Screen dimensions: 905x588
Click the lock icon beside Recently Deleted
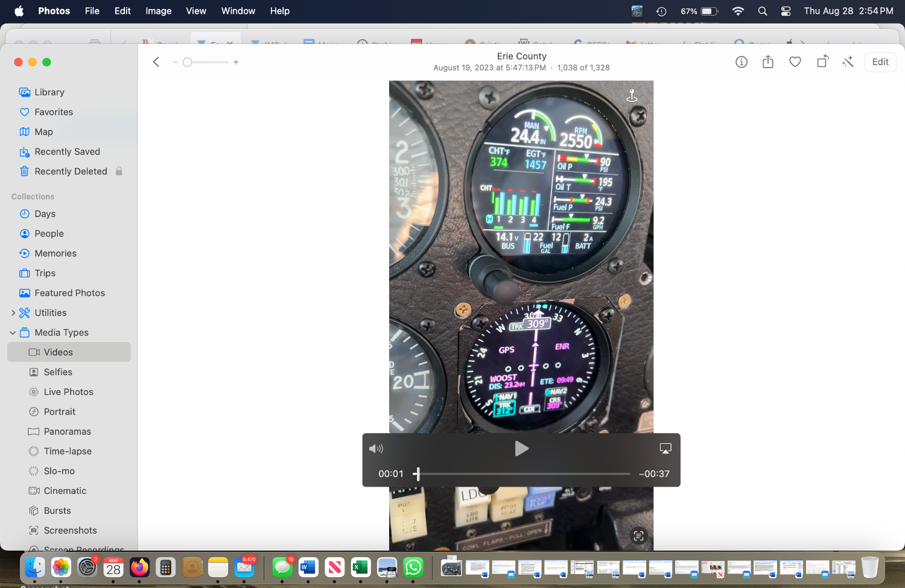click(x=119, y=171)
